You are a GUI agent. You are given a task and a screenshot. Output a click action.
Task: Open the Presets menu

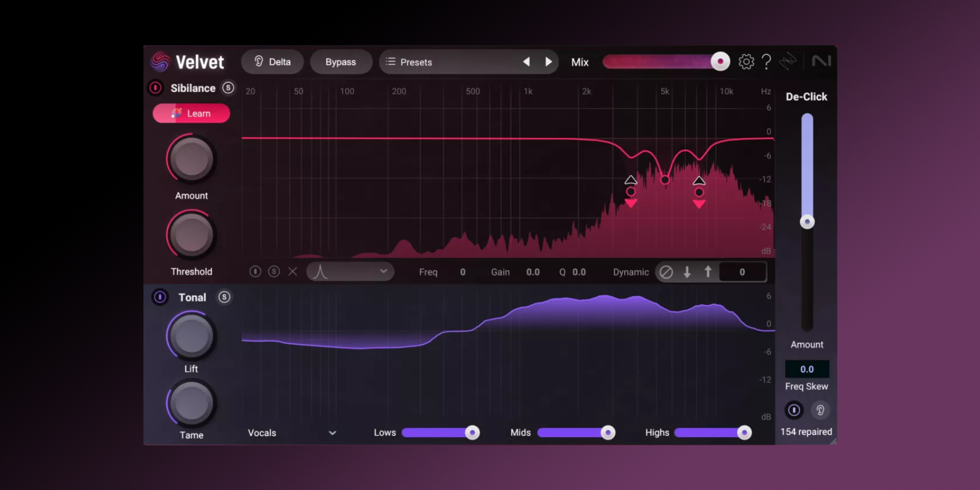point(409,62)
